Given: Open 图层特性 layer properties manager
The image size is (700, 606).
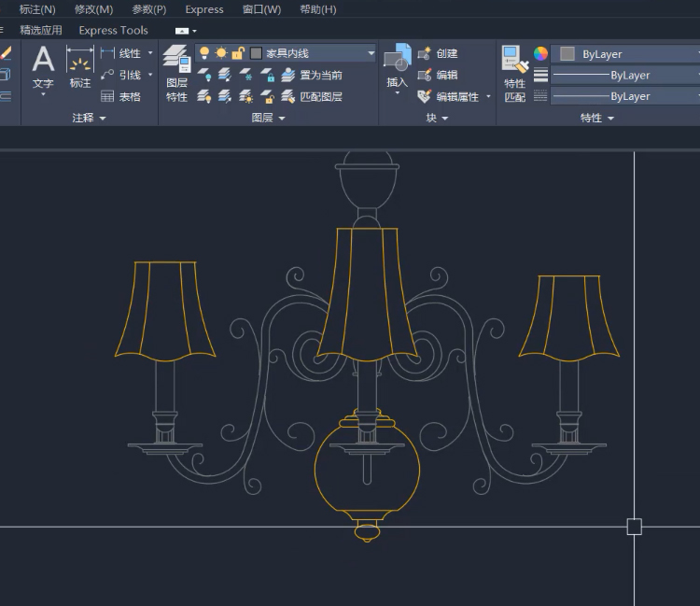Looking at the screenshot, I should tap(176, 74).
